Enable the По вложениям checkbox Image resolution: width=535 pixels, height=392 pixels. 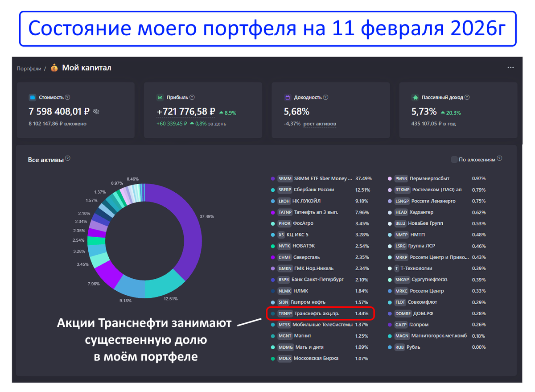pos(454,159)
